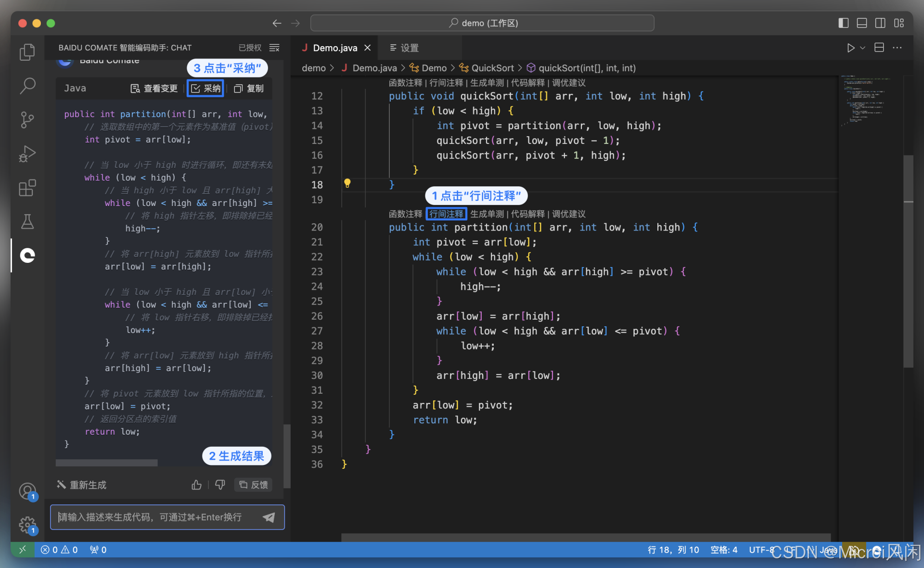Click the 采纳 accept button
The image size is (924, 568).
point(205,89)
